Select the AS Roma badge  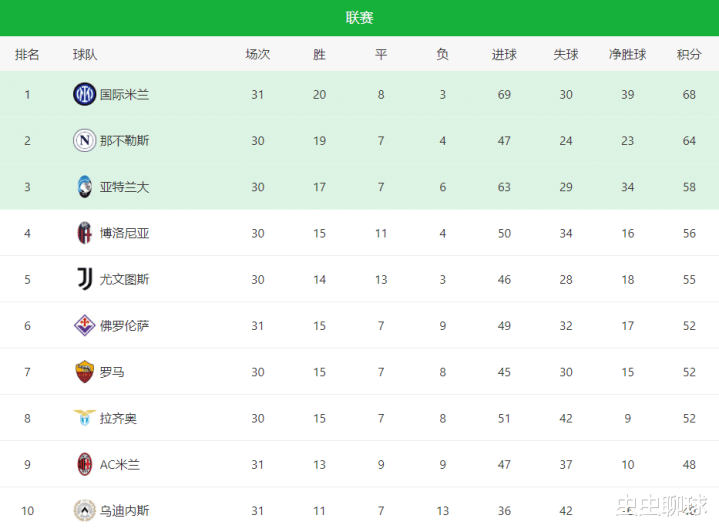[84, 371]
